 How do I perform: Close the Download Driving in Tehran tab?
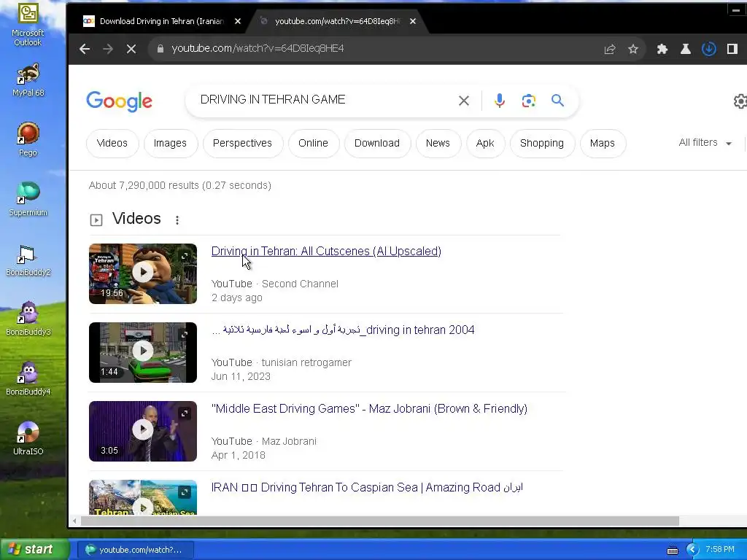(x=238, y=21)
